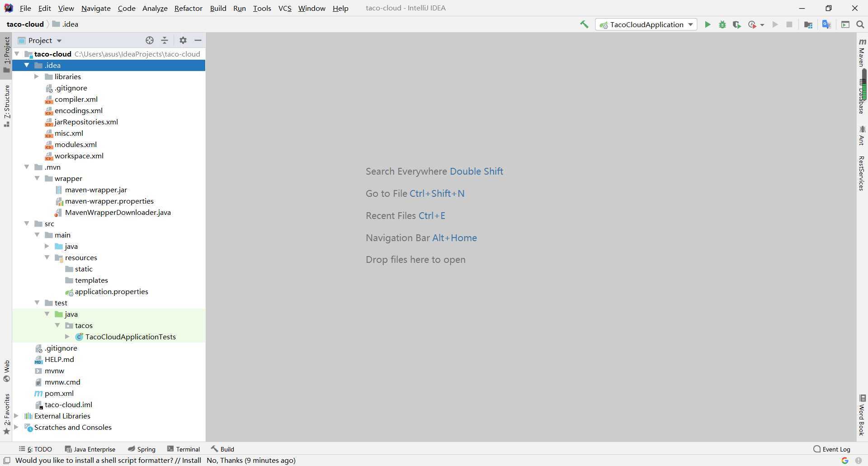Expand the libraries folder
868x466 pixels.
coord(37,76)
